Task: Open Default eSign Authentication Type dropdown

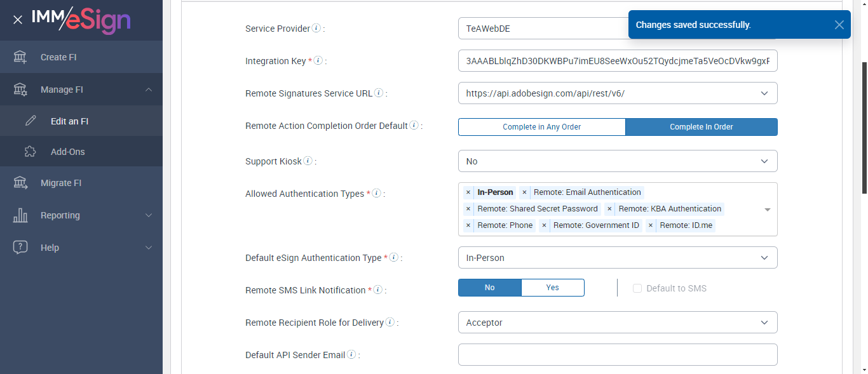Action: pos(617,258)
